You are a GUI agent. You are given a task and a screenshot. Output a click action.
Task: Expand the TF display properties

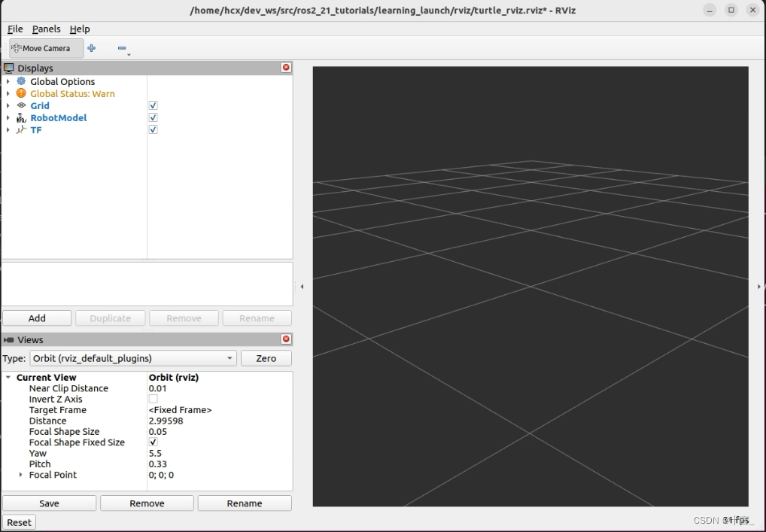click(8, 130)
